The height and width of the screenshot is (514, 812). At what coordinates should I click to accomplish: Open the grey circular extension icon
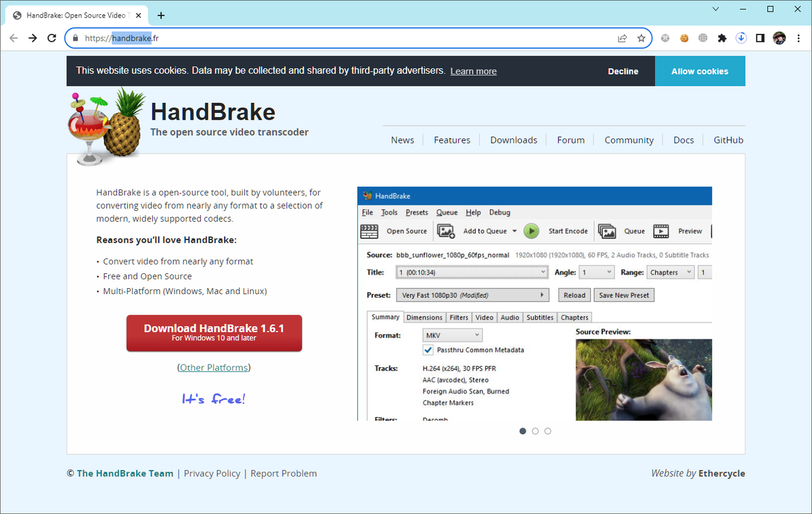665,39
